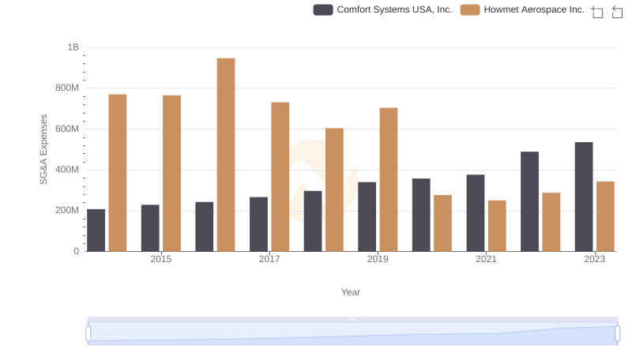632x364 pixels.
Task: Click the Comfort Systems bar for 2022
Action: 529,201
